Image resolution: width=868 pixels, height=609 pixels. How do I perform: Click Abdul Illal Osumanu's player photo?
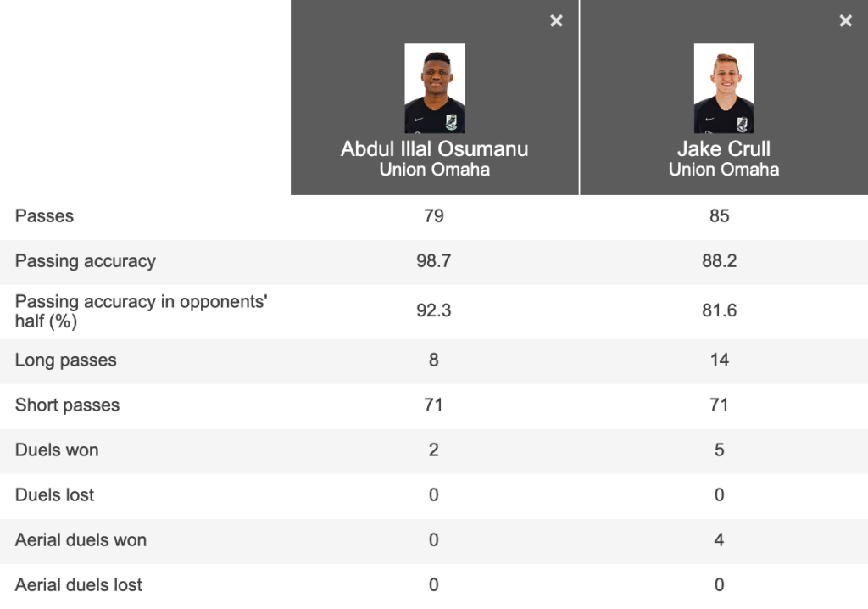(x=434, y=88)
